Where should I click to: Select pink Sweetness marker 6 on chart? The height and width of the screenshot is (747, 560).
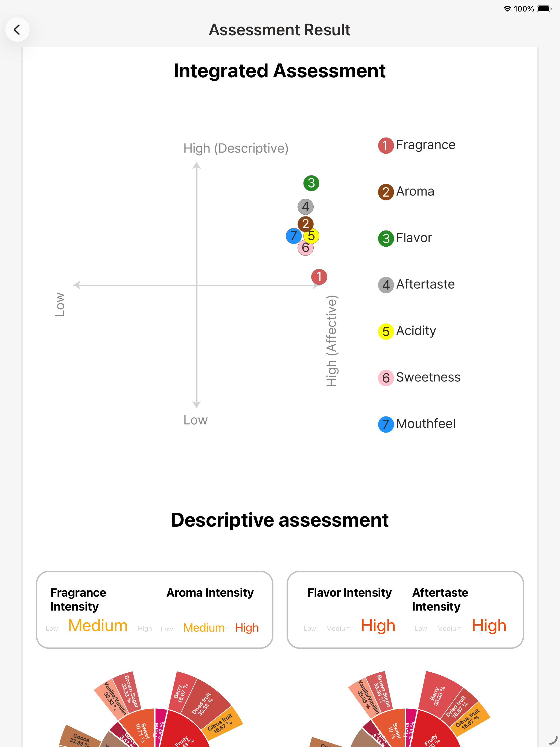[x=305, y=248]
